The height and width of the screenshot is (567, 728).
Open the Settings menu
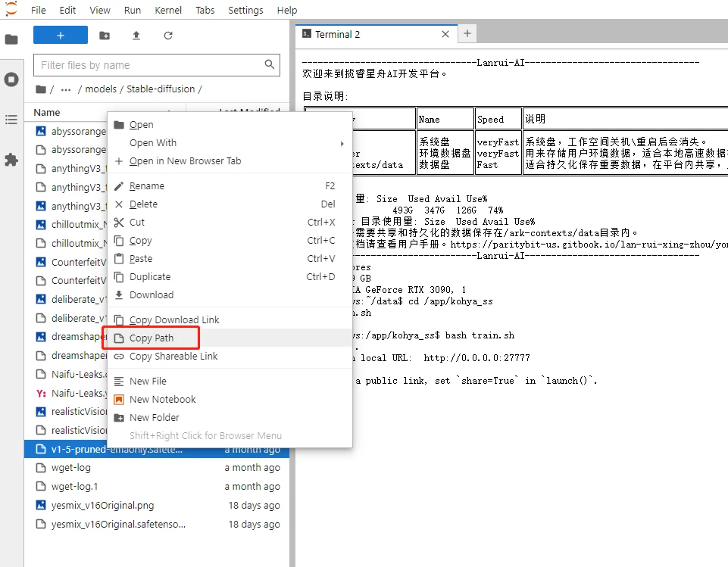click(245, 10)
